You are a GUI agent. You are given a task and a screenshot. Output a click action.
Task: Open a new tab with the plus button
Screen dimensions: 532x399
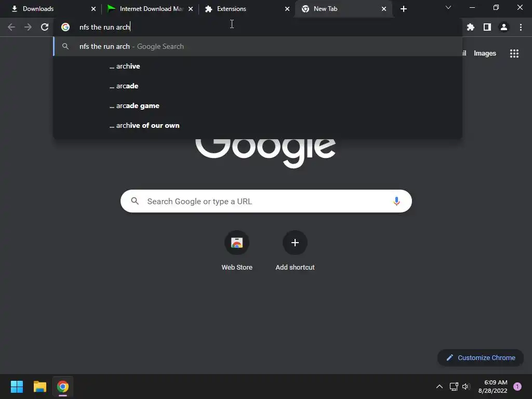(403, 9)
